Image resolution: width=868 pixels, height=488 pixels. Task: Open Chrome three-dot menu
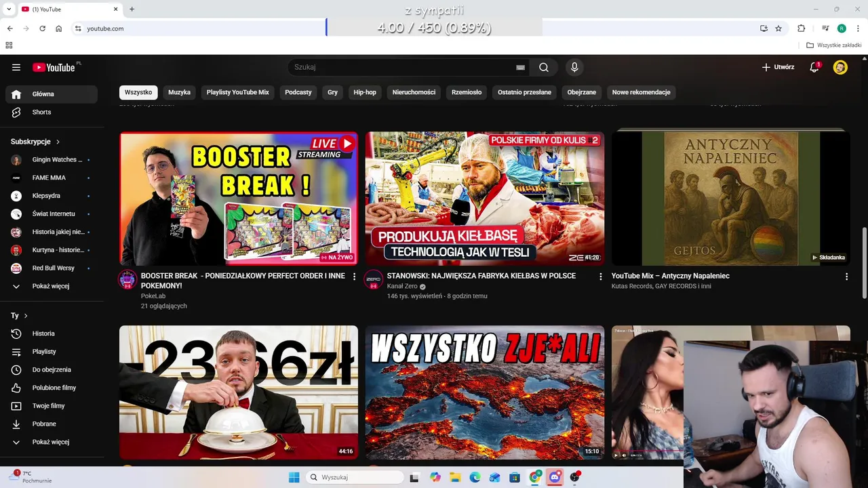point(858,28)
